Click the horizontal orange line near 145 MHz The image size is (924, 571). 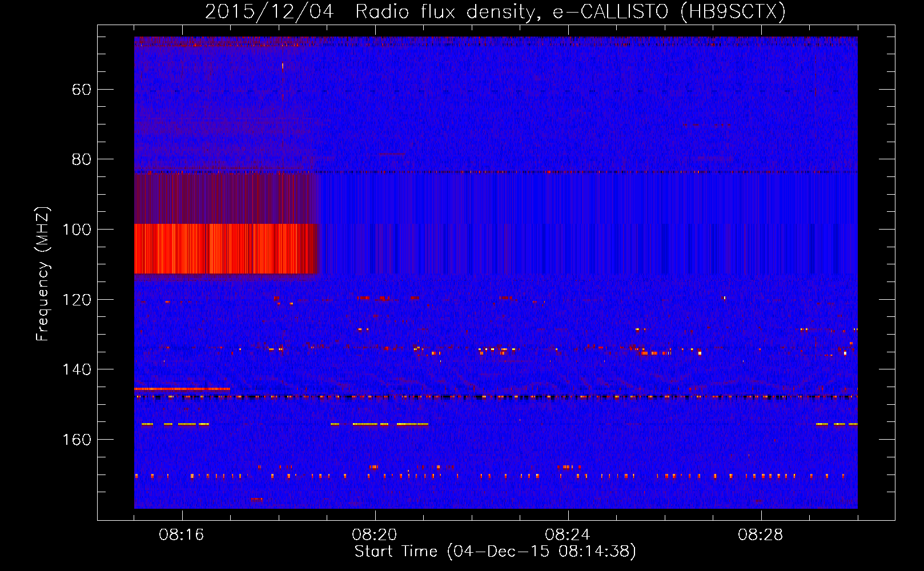pyautogui.click(x=182, y=389)
